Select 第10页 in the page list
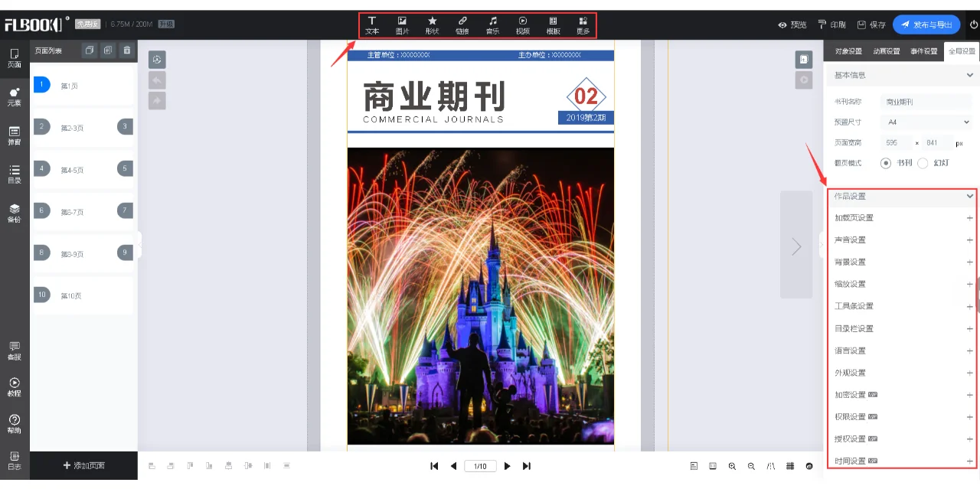This screenshot has width=980, height=489. [x=83, y=295]
